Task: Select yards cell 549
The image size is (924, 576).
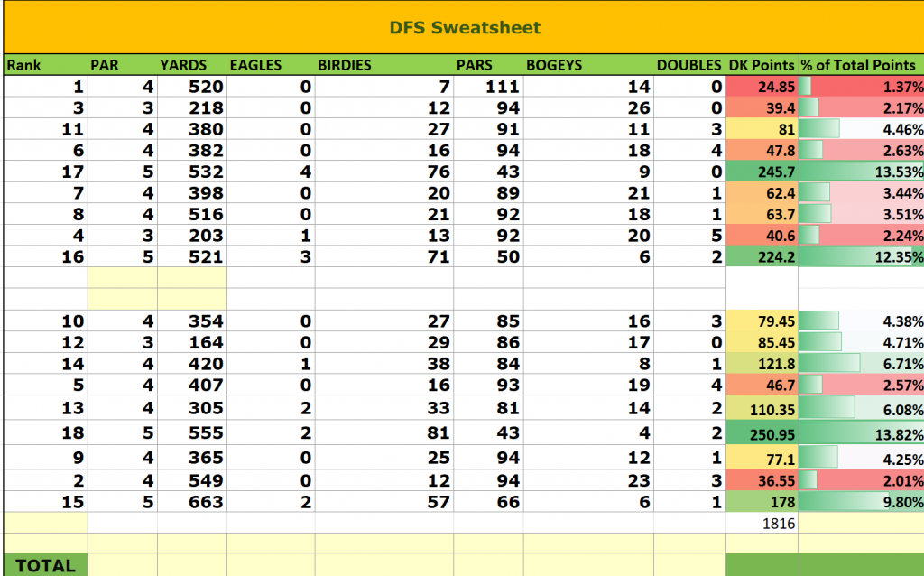Action: (192, 480)
